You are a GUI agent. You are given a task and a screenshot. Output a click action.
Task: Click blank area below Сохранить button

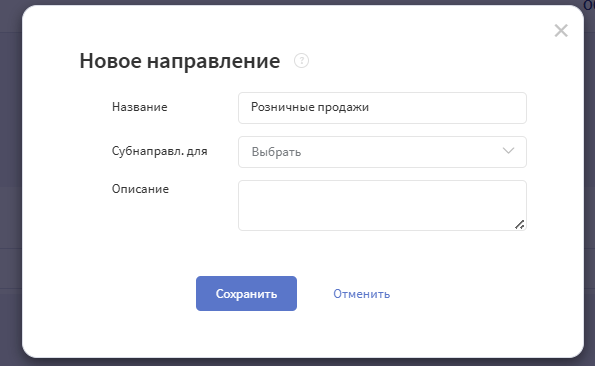coord(246,334)
